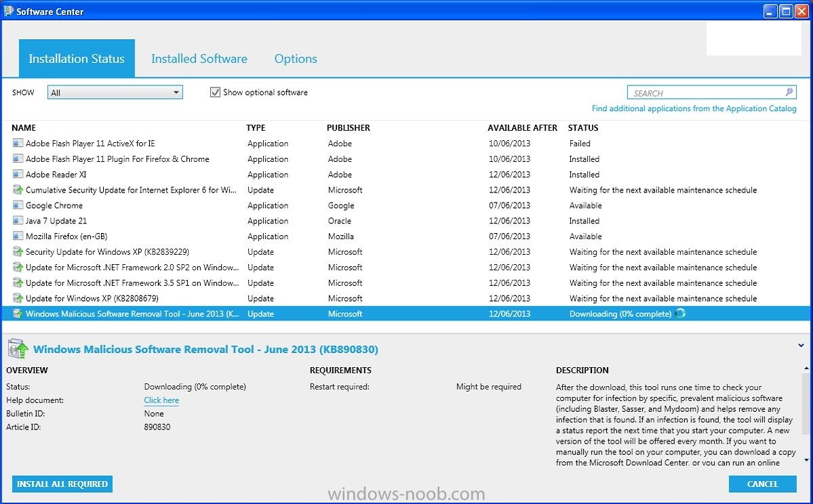The height and width of the screenshot is (504, 813).
Task: Click the CANCEL button
Action: click(x=762, y=484)
